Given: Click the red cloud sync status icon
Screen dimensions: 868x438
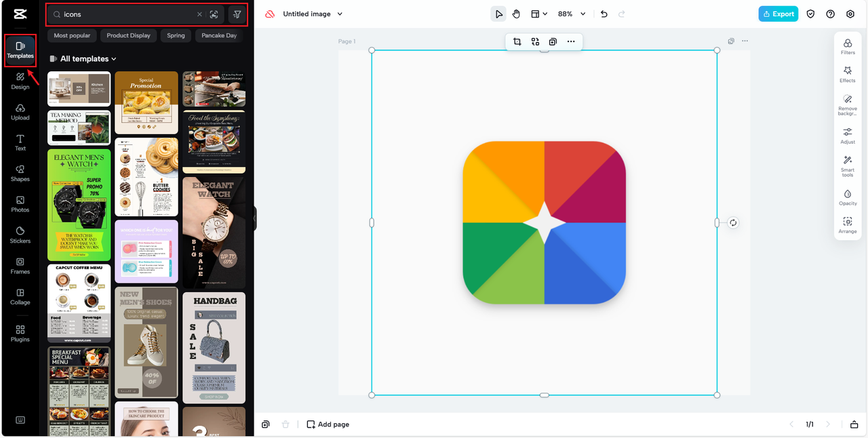Looking at the screenshot, I should [270, 14].
